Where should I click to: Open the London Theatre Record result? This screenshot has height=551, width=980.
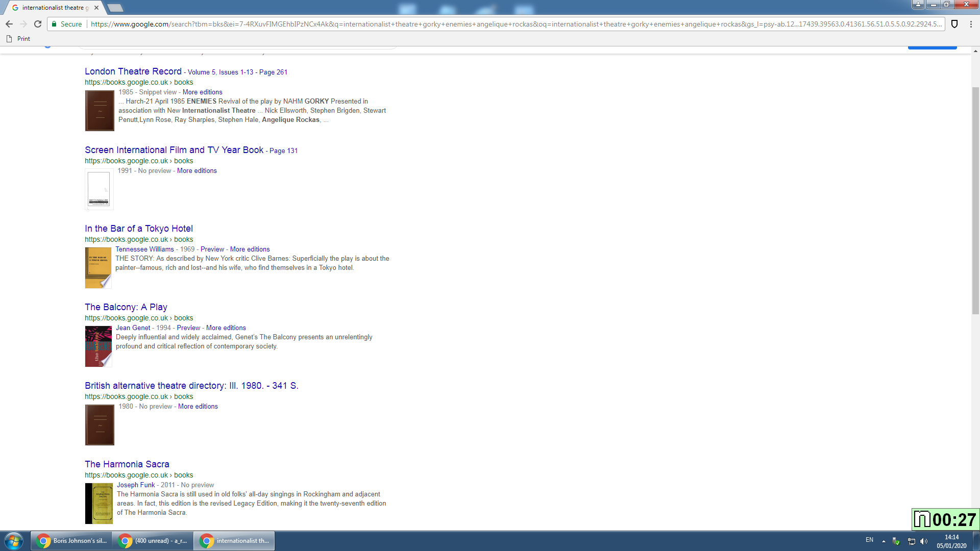[x=133, y=71]
